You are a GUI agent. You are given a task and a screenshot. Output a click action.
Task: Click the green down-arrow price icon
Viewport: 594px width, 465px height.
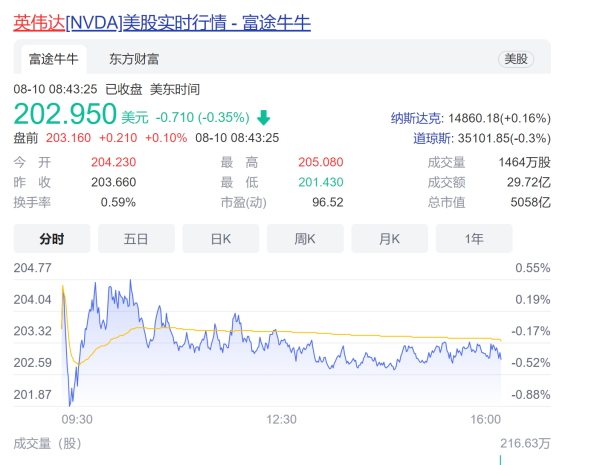click(x=263, y=117)
